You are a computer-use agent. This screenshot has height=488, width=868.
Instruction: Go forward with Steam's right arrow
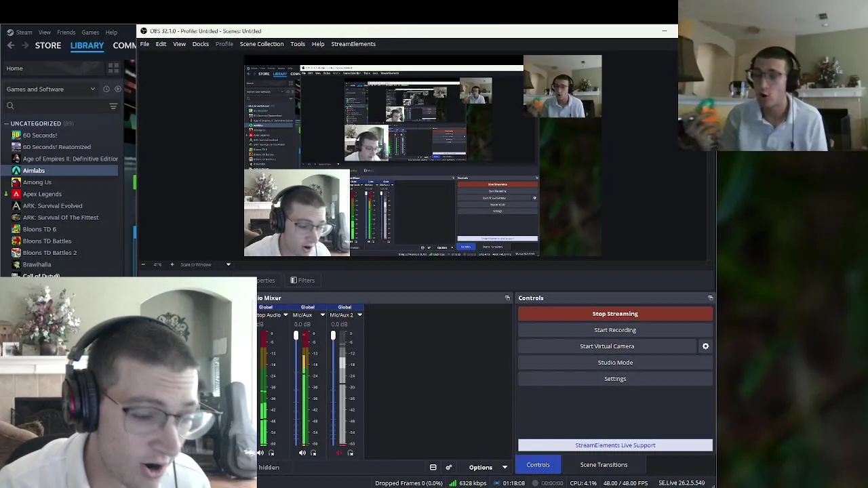point(25,45)
